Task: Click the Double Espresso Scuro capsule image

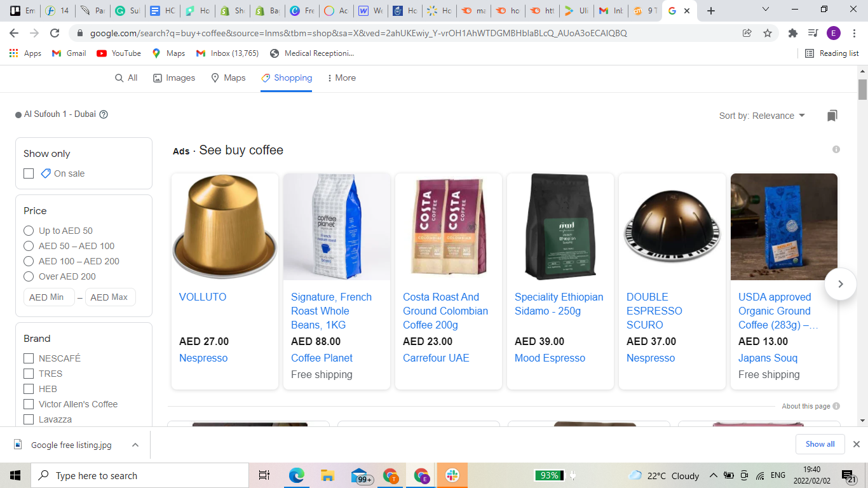Action: tap(672, 227)
